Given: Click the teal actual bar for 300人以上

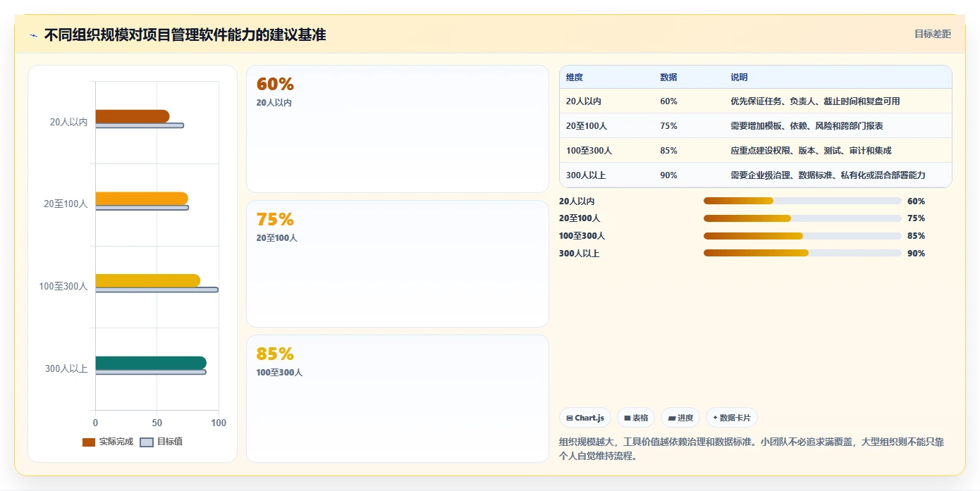Looking at the screenshot, I should [x=151, y=363].
